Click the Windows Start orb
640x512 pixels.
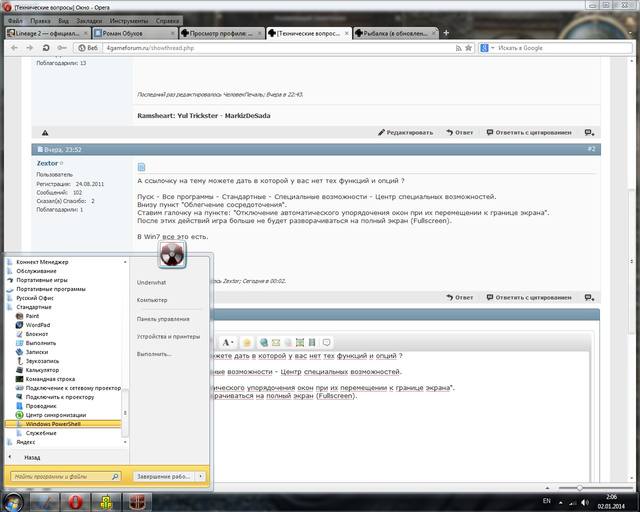(x=13, y=502)
